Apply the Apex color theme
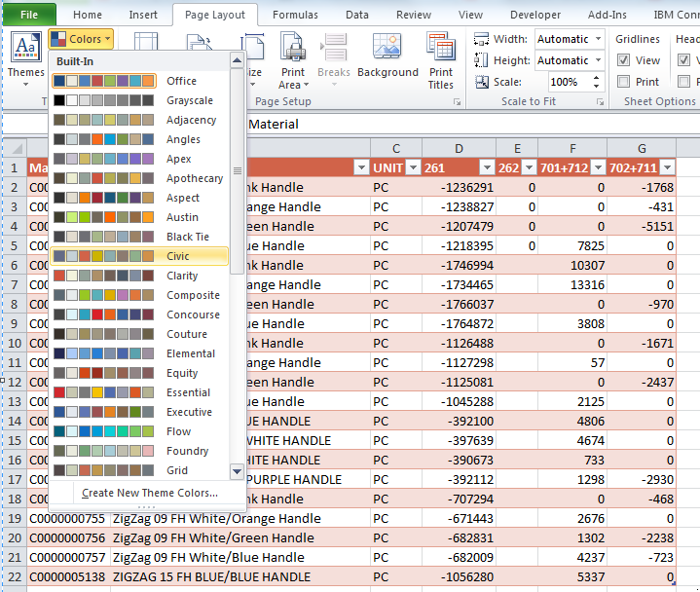Image resolution: width=700 pixels, height=592 pixels. click(140, 159)
